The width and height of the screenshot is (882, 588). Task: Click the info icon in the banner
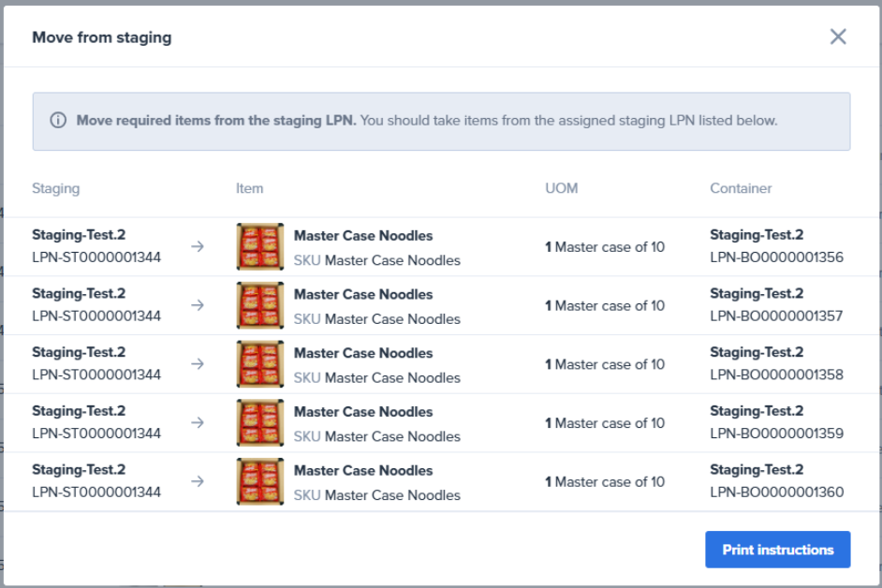click(58, 121)
